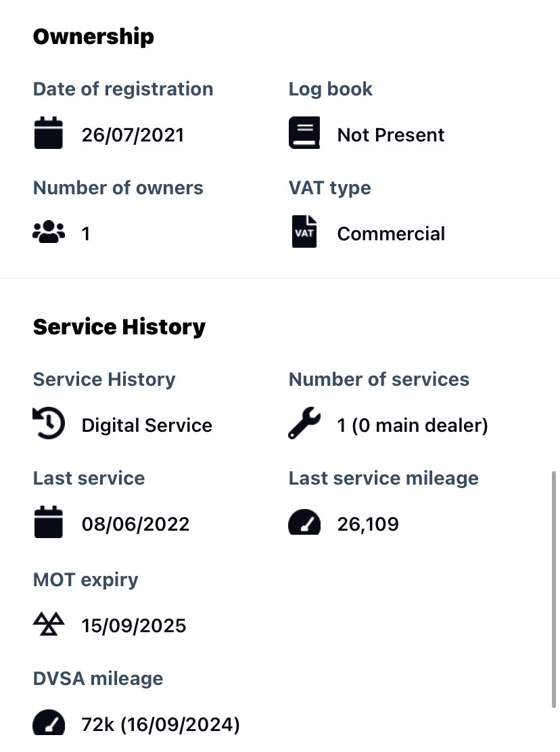Viewport: 560px width, 752px height.
Task: Click the 26,109 mileage value
Action: [368, 524]
